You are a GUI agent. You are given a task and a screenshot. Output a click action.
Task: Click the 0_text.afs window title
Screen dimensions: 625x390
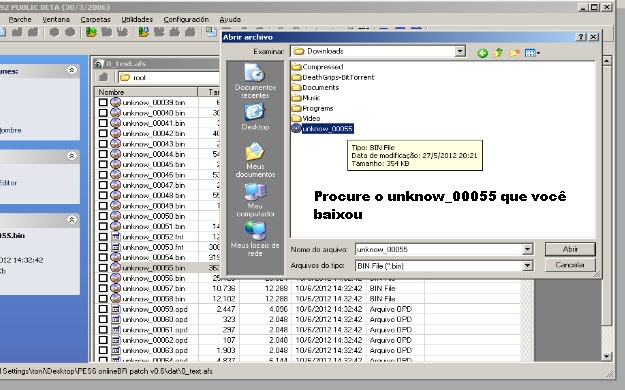point(126,64)
